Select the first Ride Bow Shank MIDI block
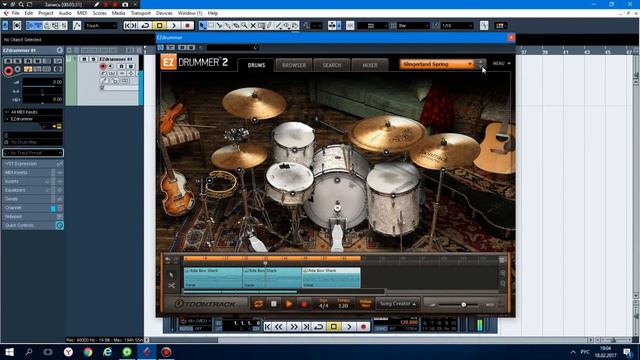Viewport: 640px width, 360px height. [x=213, y=278]
